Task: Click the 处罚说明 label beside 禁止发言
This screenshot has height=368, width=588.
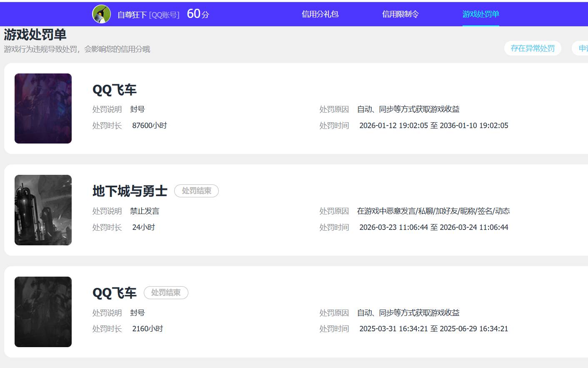Action: (107, 211)
